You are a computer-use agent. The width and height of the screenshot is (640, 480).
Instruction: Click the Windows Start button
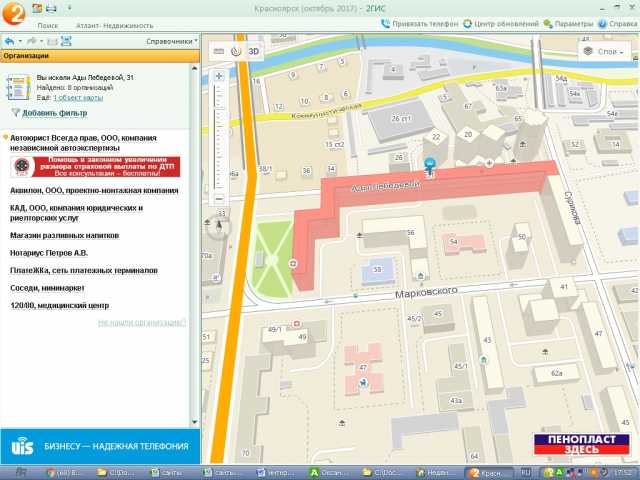click(21, 473)
